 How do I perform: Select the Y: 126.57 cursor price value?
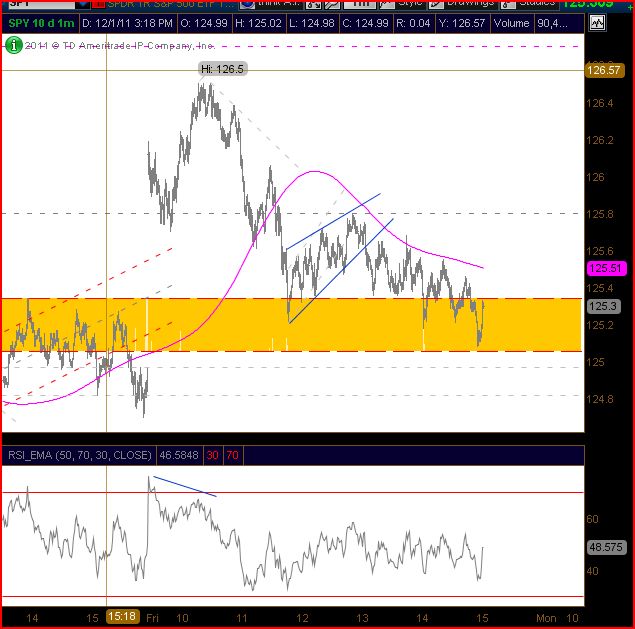pyautogui.click(x=462, y=23)
